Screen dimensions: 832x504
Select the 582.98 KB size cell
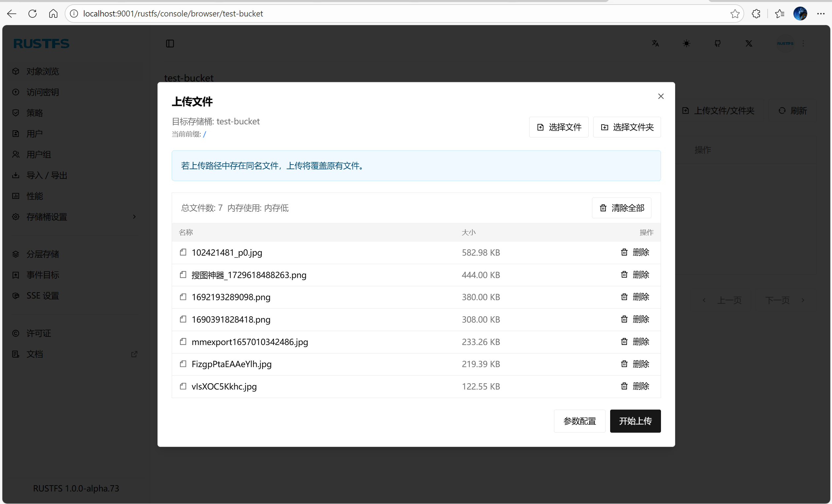(x=481, y=253)
